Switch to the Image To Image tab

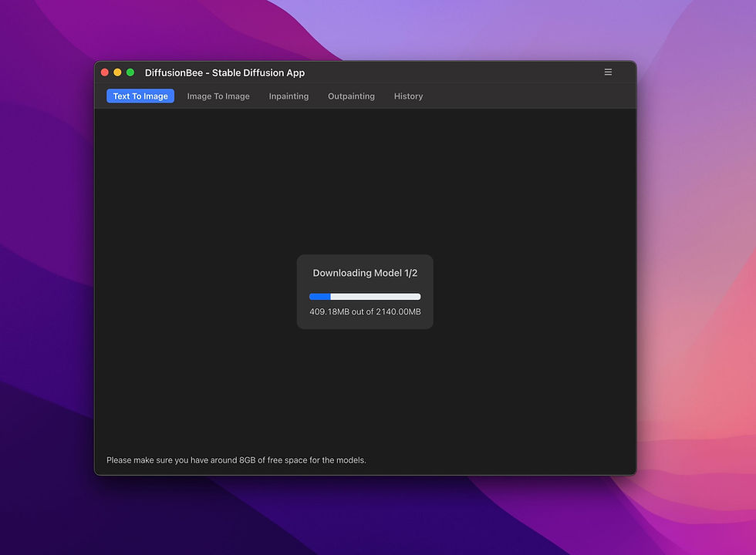pyautogui.click(x=218, y=96)
